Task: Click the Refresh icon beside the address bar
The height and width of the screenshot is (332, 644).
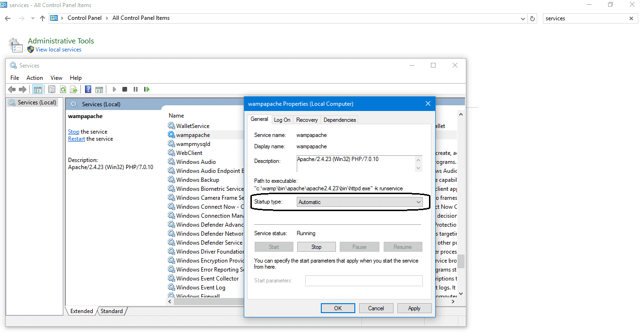Action: 532,18
